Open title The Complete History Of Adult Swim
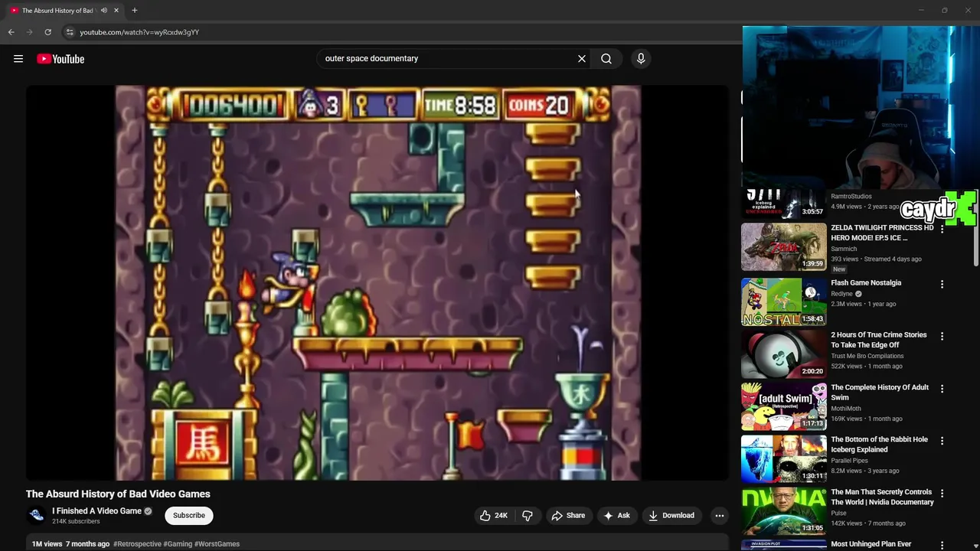Image resolution: width=980 pixels, height=551 pixels. point(880,393)
